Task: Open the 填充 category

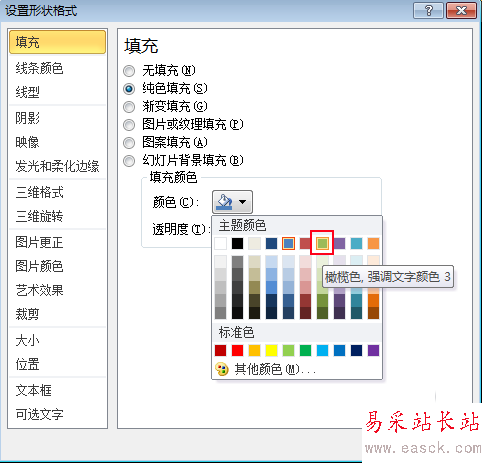Action: point(57,42)
